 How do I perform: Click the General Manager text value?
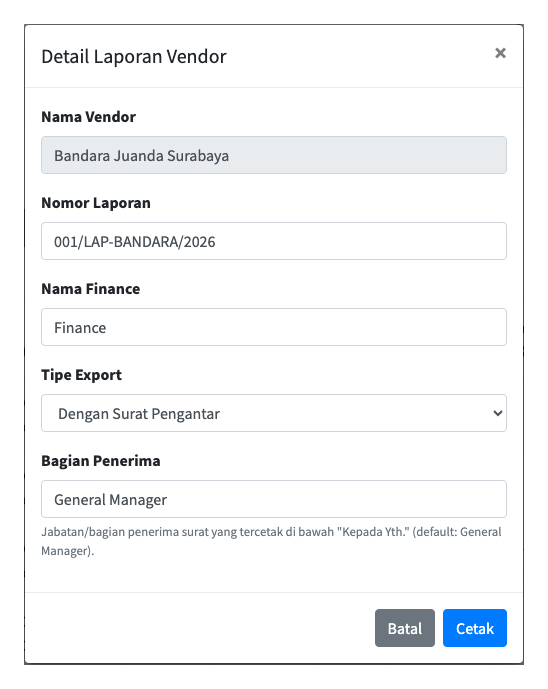pos(110,500)
